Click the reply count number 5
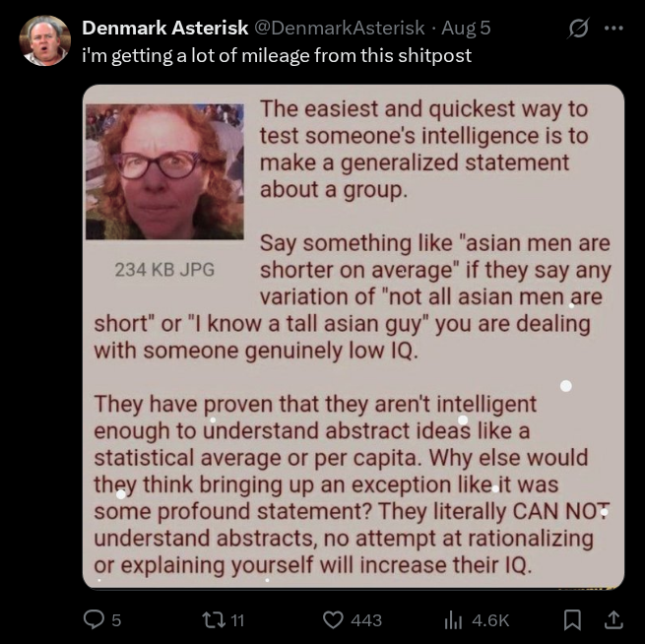 click(116, 620)
